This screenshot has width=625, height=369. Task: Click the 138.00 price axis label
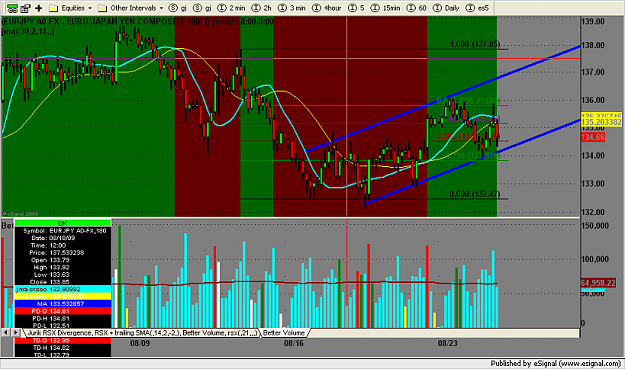tap(593, 45)
